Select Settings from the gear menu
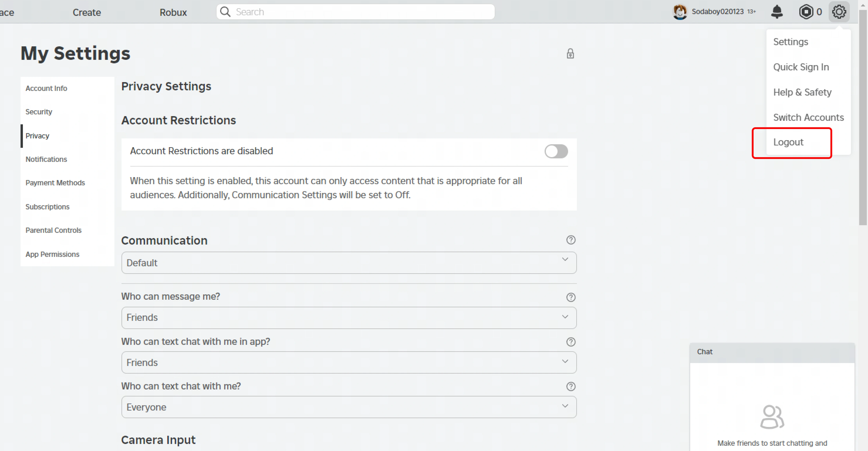The width and height of the screenshot is (868, 451). (x=791, y=42)
